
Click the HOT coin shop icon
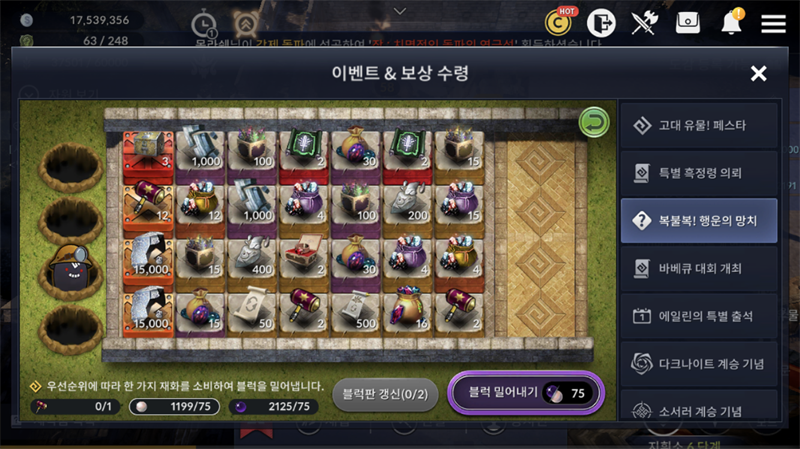point(559,21)
